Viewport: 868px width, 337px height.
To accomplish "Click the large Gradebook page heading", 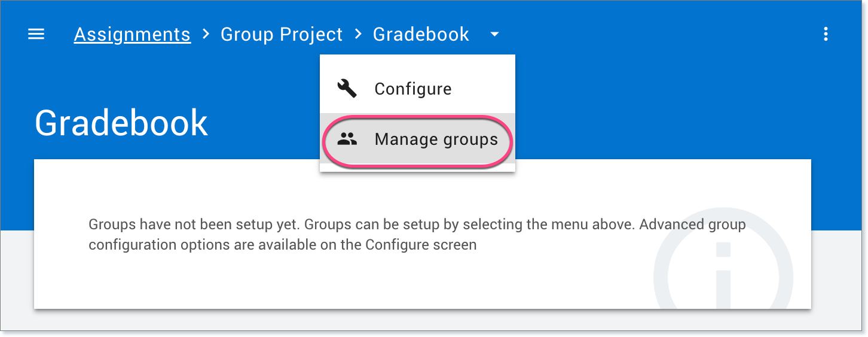I will (121, 123).
